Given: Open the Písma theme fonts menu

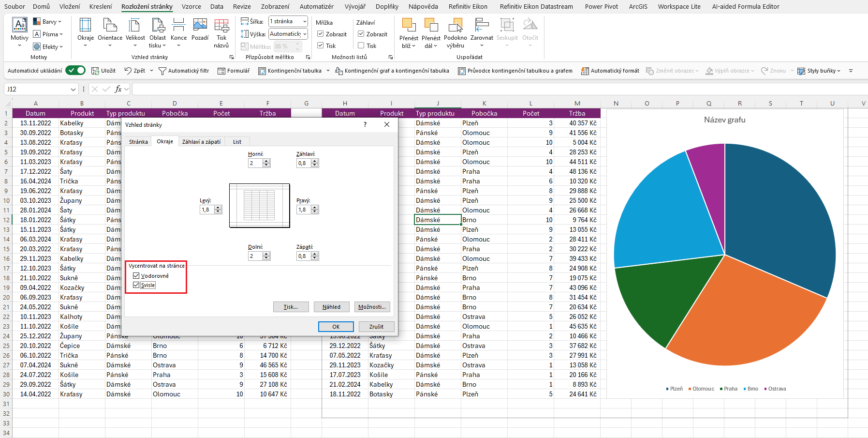Looking at the screenshot, I should [x=48, y=34].
